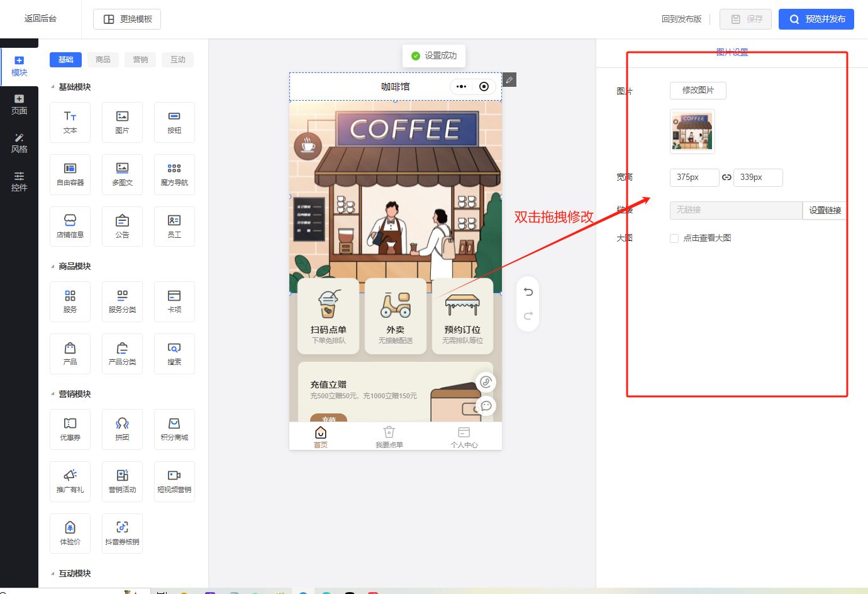Click the 保存 save button

[x=747, y=20]
